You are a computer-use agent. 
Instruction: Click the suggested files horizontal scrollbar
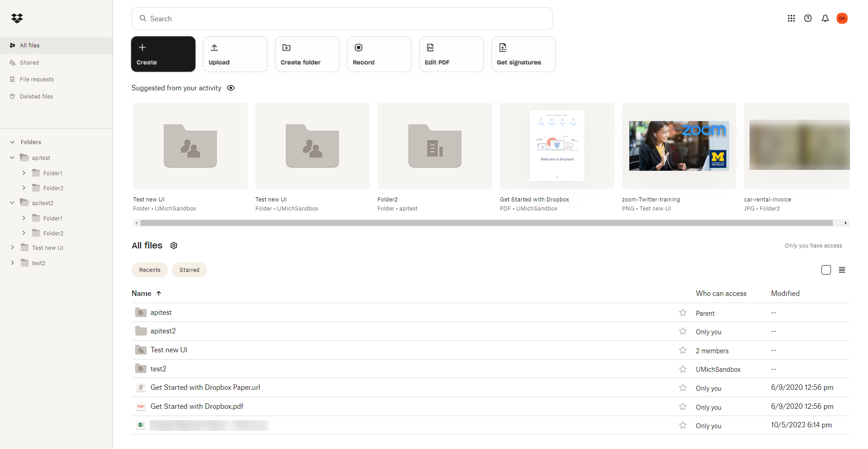click(486, 223)
